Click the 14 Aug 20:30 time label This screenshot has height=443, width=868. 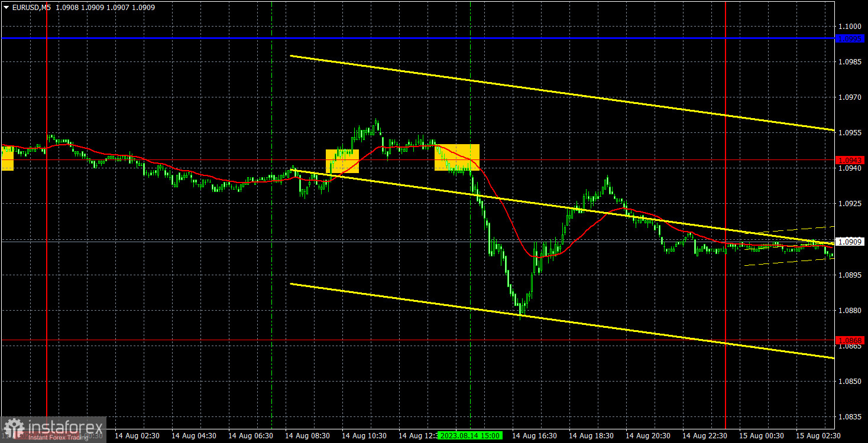648,435
